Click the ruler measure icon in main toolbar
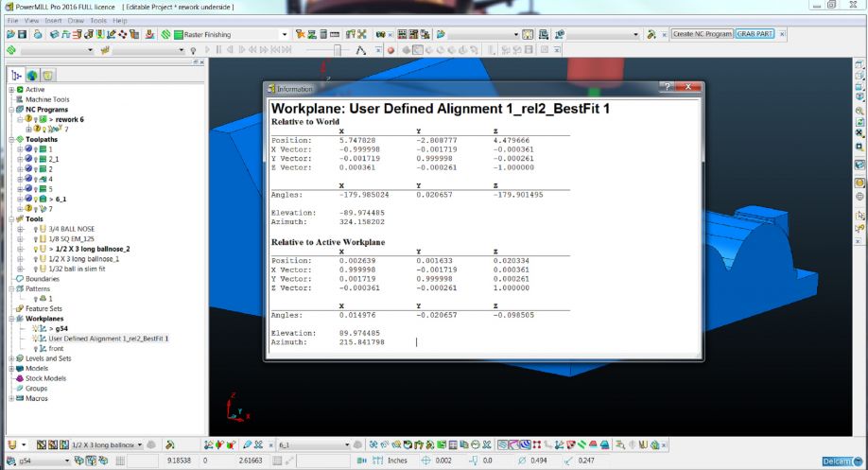 335,34
